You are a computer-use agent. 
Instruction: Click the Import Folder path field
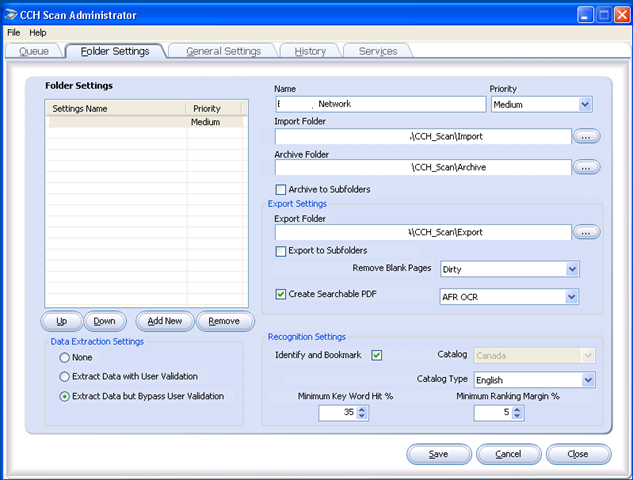pos(423,136)
